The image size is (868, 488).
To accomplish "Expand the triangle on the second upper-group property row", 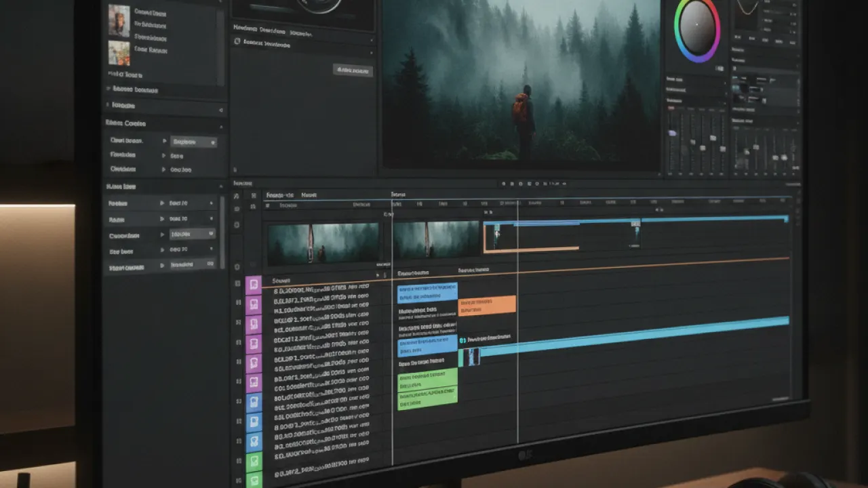I will point(164,155).
